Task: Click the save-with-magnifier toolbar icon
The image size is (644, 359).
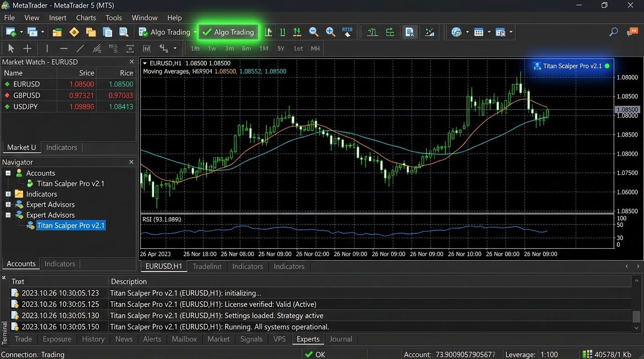Action: coord(124,32)
